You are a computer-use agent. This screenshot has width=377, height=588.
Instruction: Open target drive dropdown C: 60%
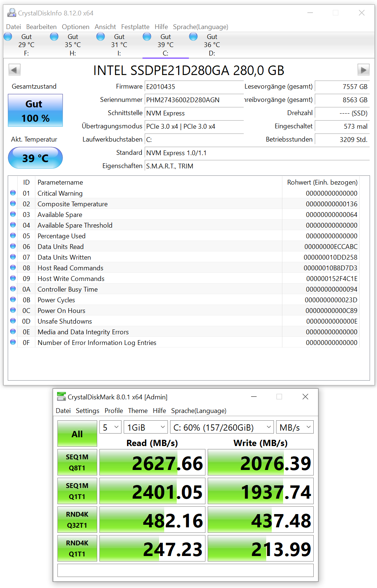[222, 427]
